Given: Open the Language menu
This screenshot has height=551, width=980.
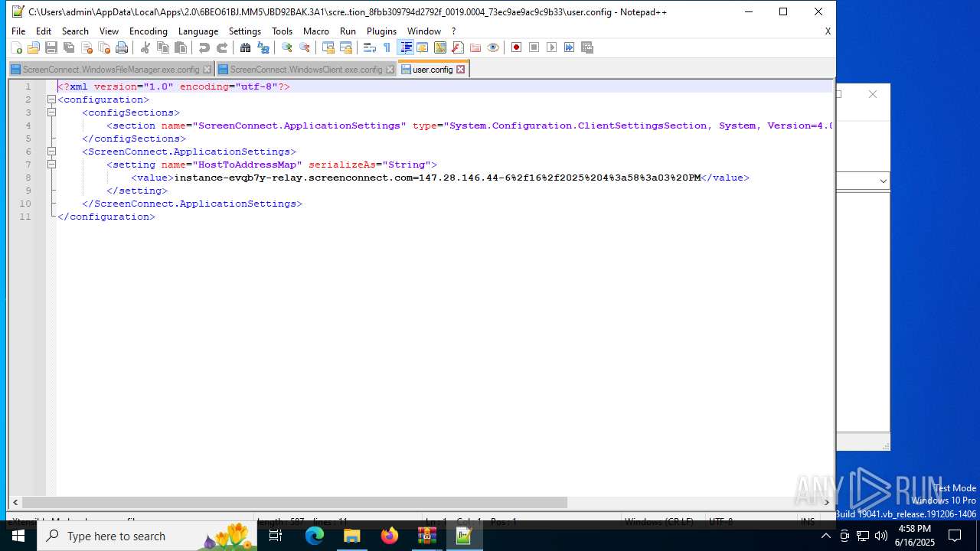Looking at the screenshot, I should coord(198,31).
